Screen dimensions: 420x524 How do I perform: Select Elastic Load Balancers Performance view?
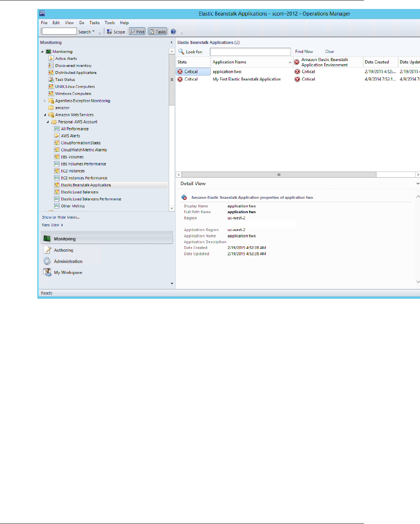pyautogui.click(x=91, y=199)
